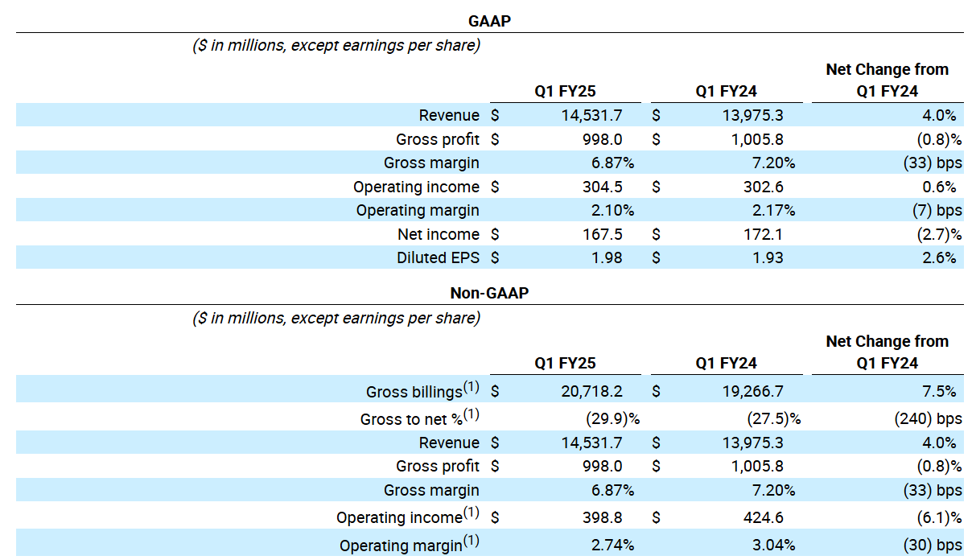
Task: Select Diluted EPS row label
Action: (437, 257)
